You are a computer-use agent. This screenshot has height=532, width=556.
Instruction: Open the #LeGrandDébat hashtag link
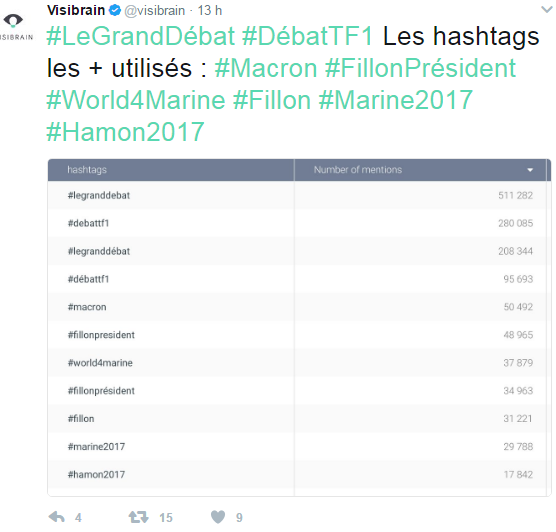coord(140,36)
